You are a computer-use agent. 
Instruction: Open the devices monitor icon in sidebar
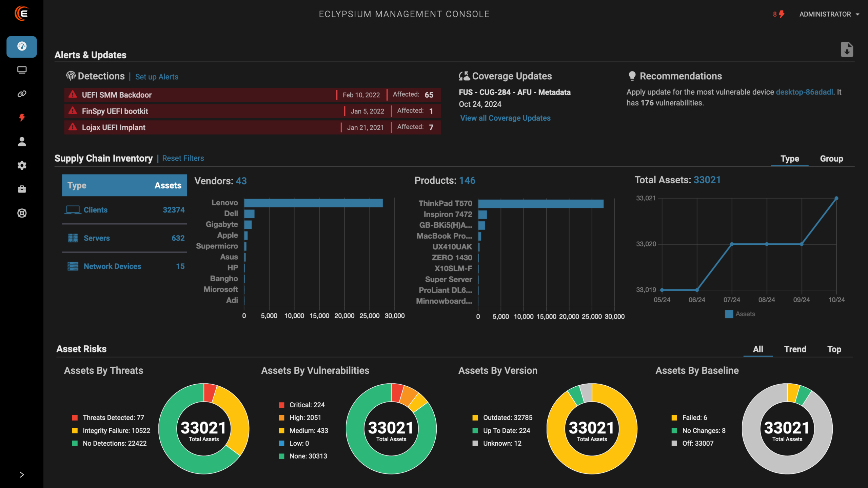point(22,70)
